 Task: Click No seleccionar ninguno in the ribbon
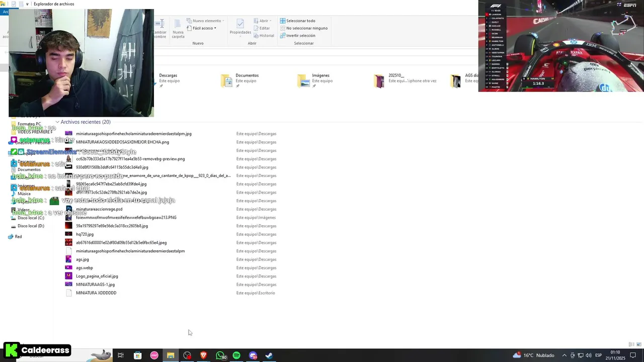click(x=303, y=28)
